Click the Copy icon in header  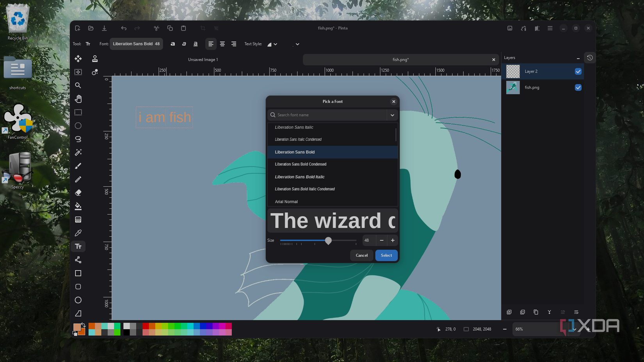[170, 28]
